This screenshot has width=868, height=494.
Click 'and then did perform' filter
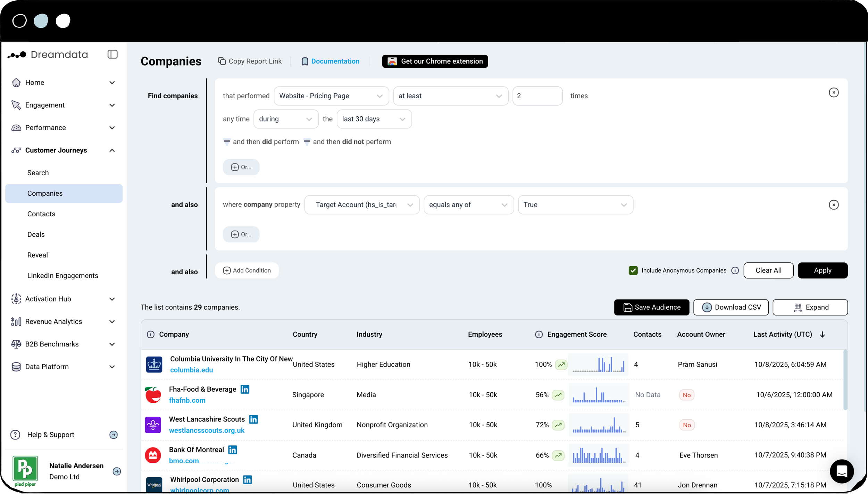click(x=261, y=142)
